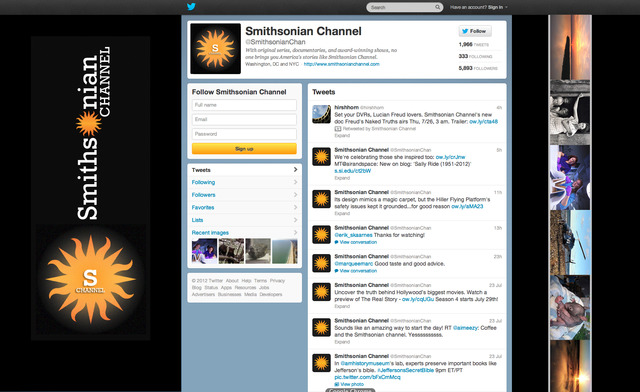Screen dimensions: 640x392
Task: Click the Follow button
Action: 475,31
